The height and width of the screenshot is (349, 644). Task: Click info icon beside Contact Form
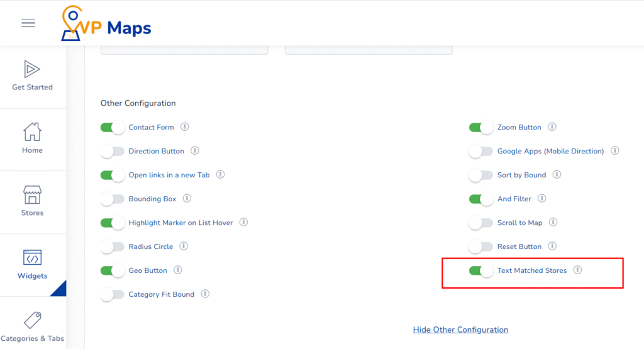(x=185, y=127)
